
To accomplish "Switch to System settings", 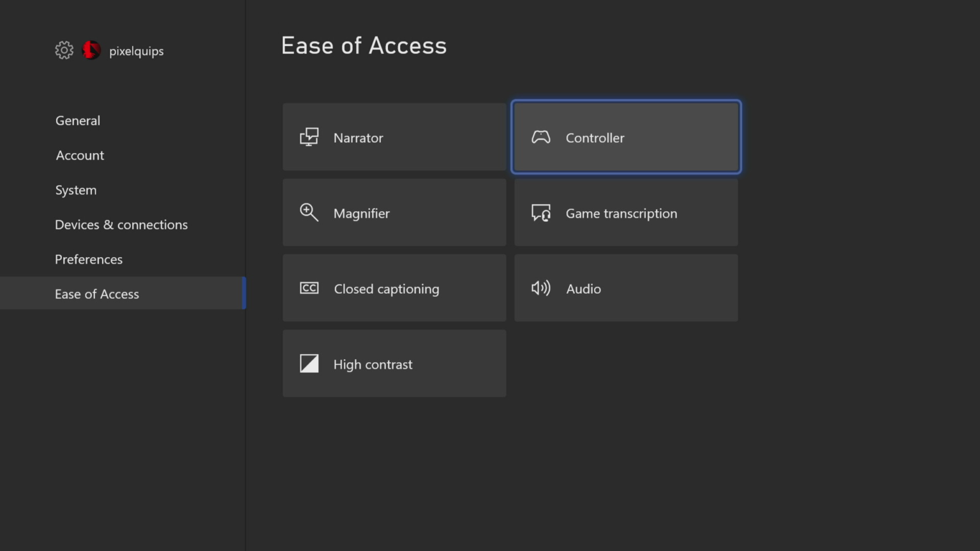I will (75, 189).
